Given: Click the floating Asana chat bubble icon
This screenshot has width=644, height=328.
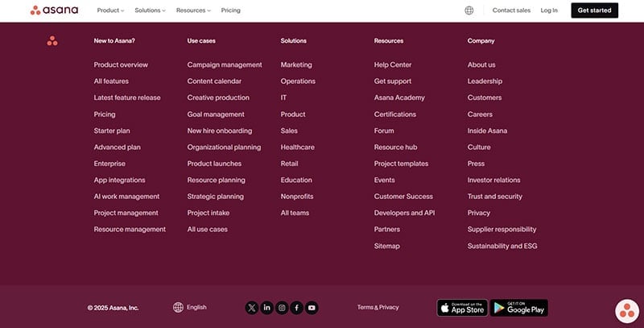Looking at the screenshot, I should click(626, 310).
